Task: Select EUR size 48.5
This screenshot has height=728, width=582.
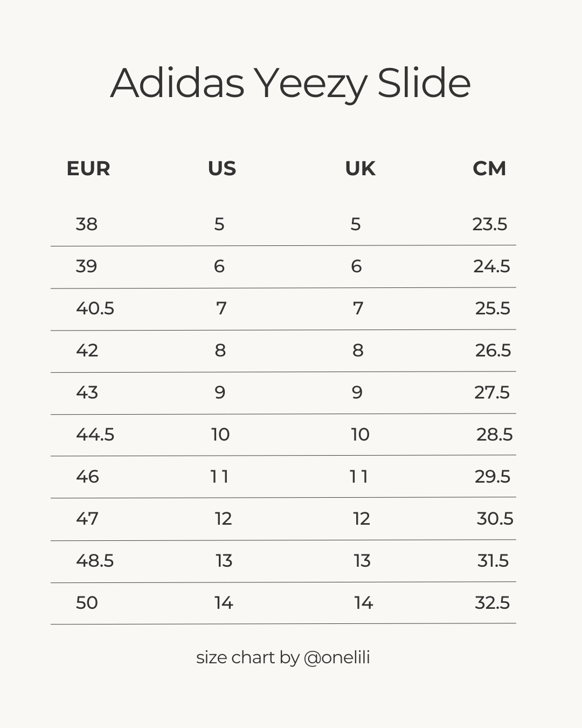Action: point(95,560)
